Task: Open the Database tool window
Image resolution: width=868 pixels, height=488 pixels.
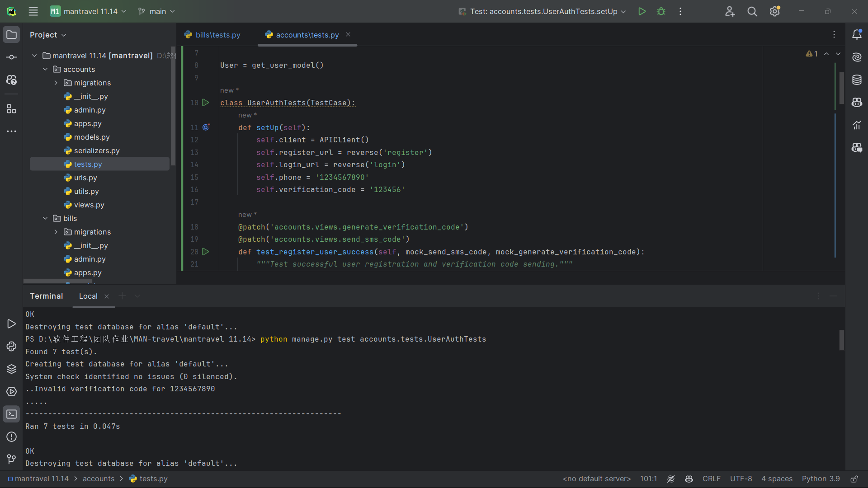Action: point(857,80)
